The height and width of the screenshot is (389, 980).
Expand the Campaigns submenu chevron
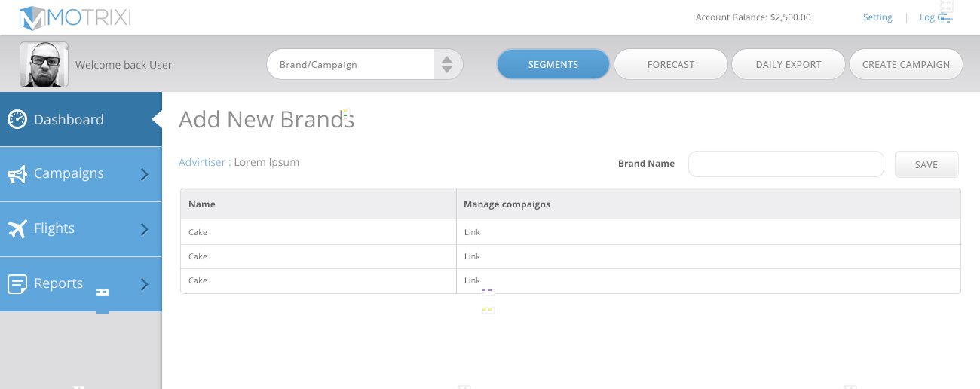click(145, 174)
